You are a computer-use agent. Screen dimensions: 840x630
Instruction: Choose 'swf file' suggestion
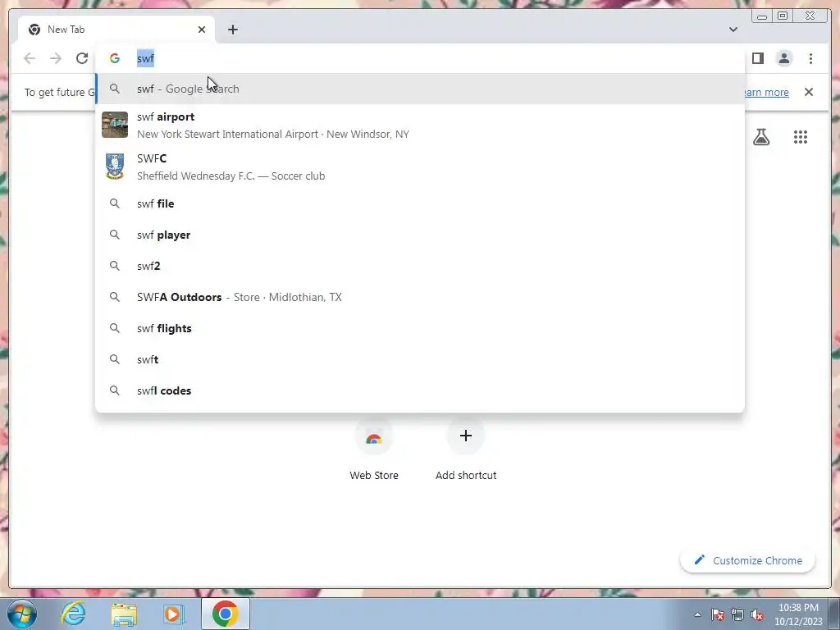click(420, 203)
